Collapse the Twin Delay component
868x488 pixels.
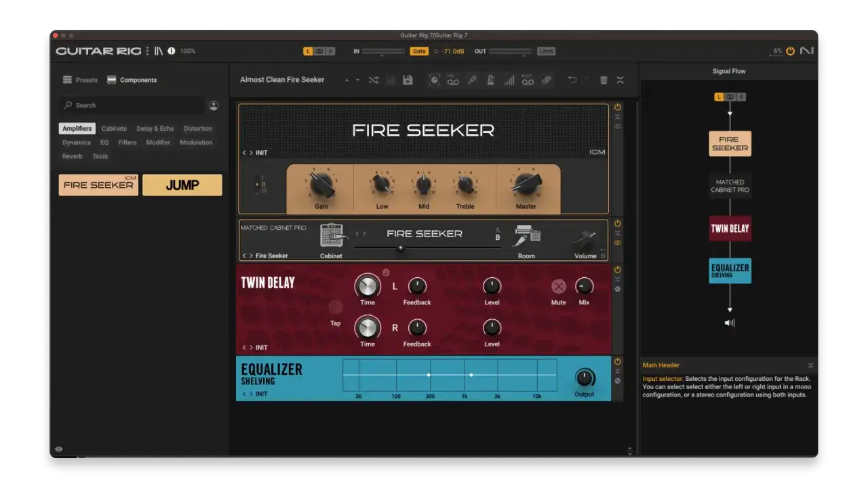coord(617,279)
